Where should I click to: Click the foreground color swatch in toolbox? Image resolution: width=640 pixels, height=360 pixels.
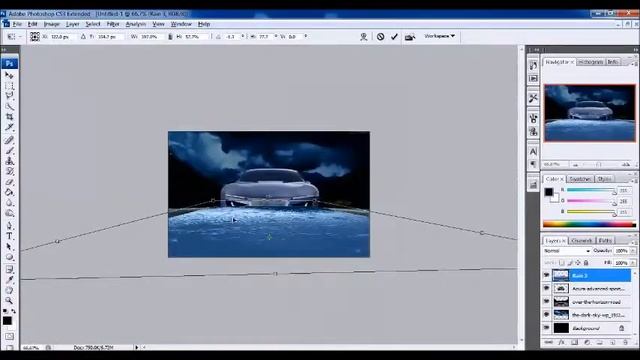tap(7, 321)
